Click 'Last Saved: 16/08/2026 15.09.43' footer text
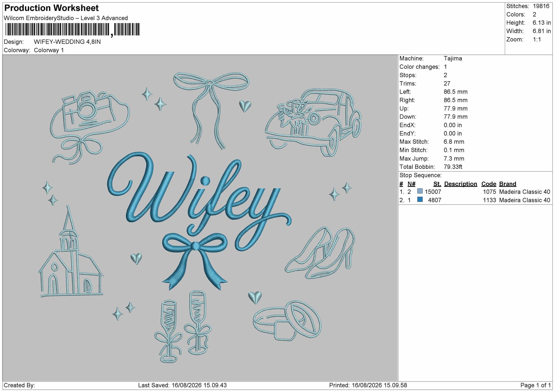555x392 pixels. 183,385
